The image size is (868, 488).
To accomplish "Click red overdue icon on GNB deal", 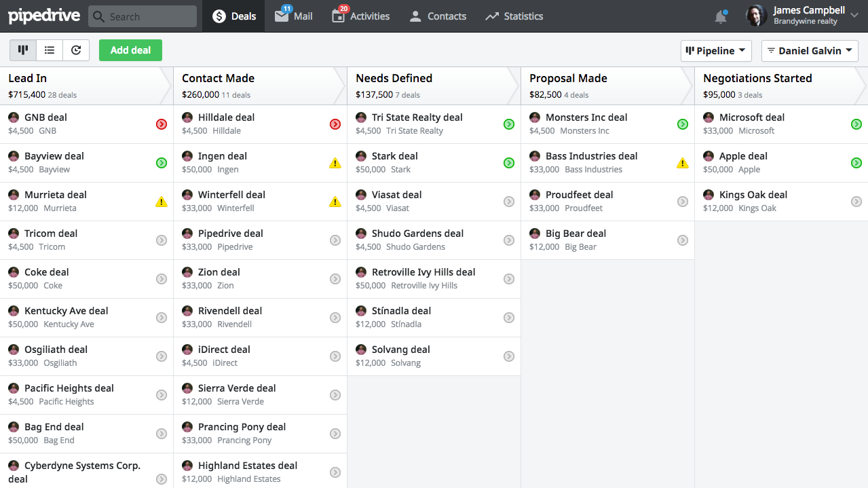I will click(x=162, y=124).
